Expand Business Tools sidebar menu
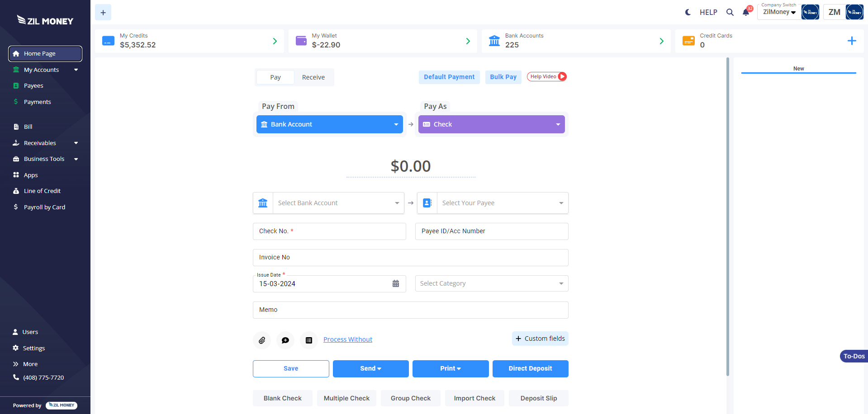 click(45, 159)
